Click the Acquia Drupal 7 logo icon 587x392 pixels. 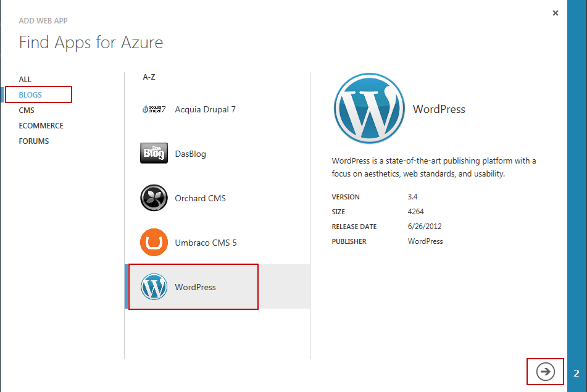(x=154, y=109)
